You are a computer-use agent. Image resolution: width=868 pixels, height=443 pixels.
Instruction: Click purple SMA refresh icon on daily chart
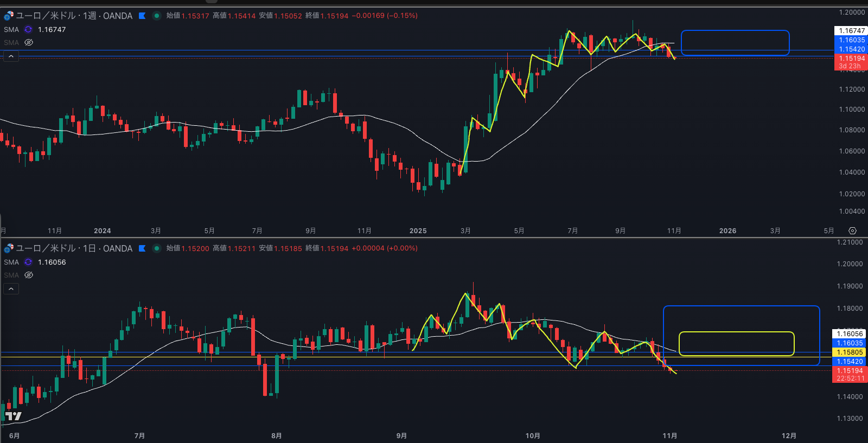[x=28, y=262]
